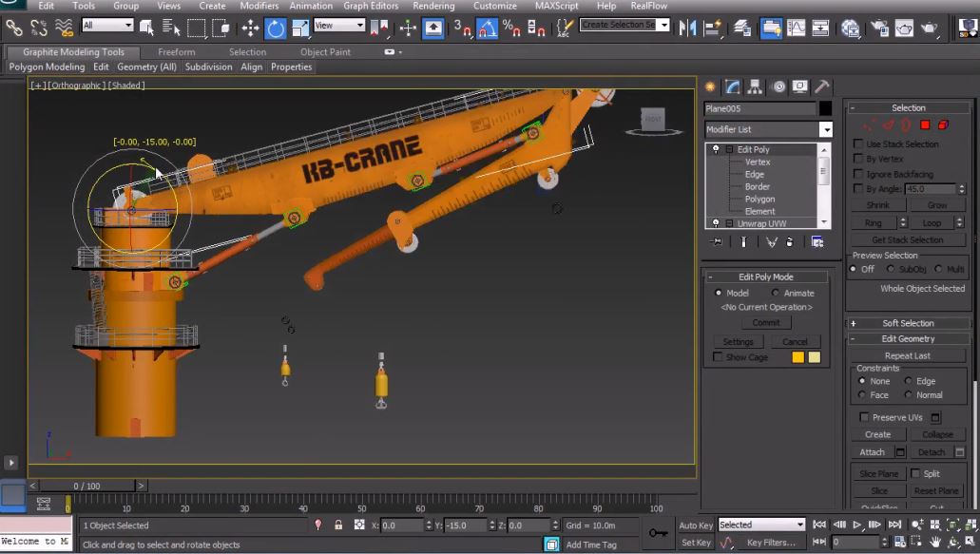Enable Ignore Backfacing checkbox
The image size is (980, 554).
[858, 174]
